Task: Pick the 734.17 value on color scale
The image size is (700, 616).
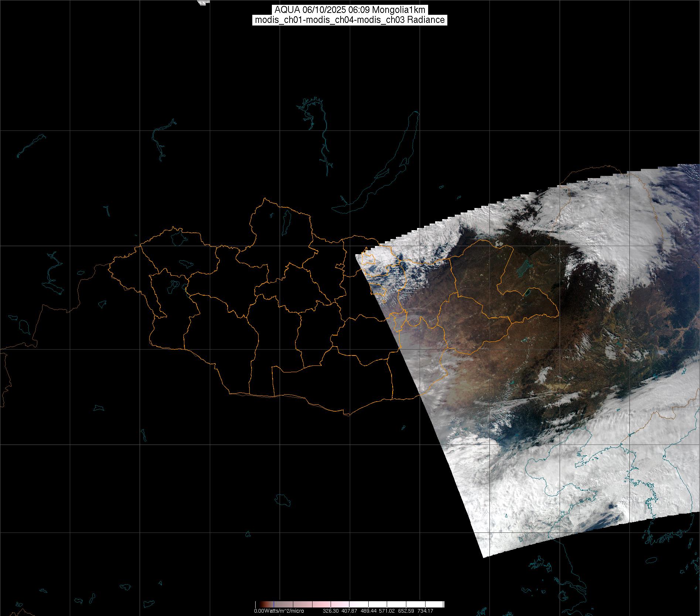Action: [425, 611]
